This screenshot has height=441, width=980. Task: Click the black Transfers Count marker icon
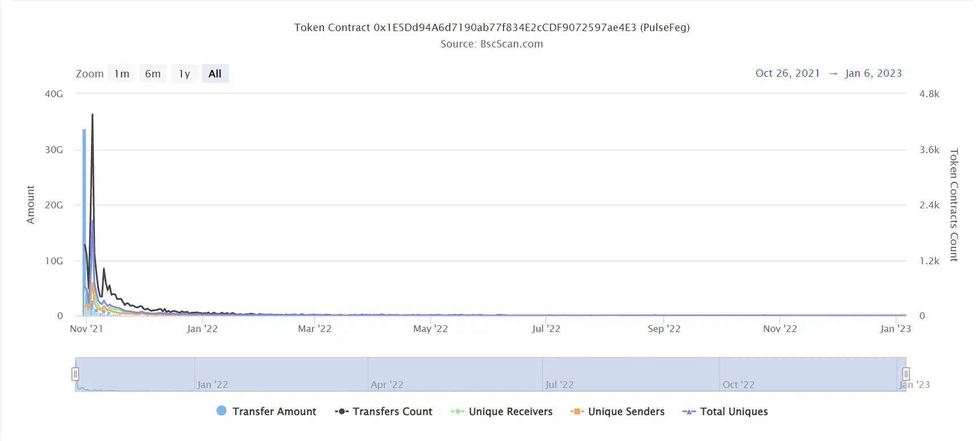tap(341, 412)
